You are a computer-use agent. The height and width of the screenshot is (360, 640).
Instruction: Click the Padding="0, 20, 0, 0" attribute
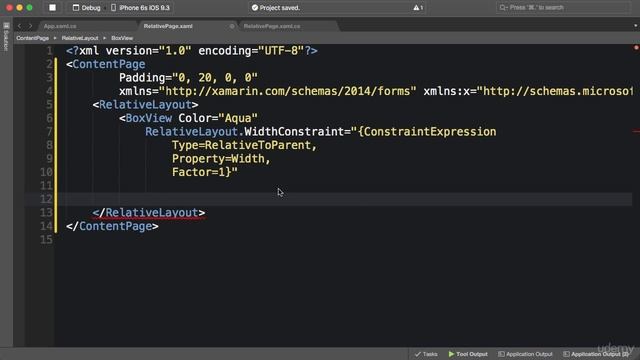point(188,78)
